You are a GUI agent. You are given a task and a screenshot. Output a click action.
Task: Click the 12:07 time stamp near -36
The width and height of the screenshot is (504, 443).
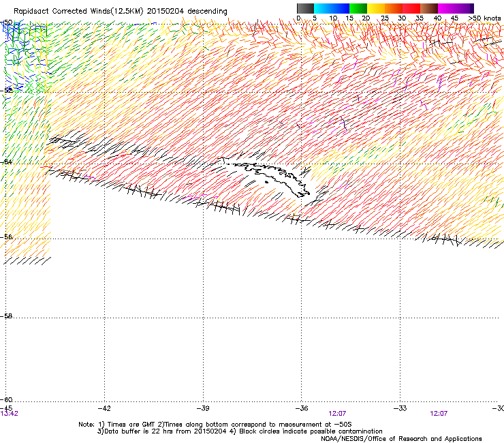click(x=337, y=414)
